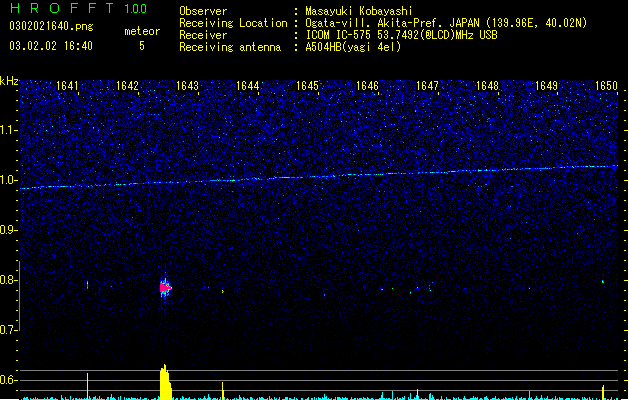Click the 1.1 kHz frequency label

(x=9, y=130)
